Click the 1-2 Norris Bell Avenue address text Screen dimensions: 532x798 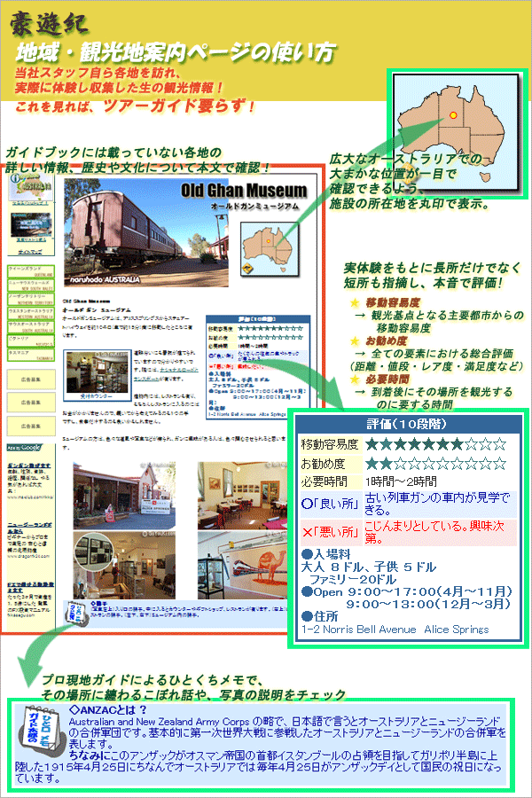pyautogui.click(x=395, y=630)
